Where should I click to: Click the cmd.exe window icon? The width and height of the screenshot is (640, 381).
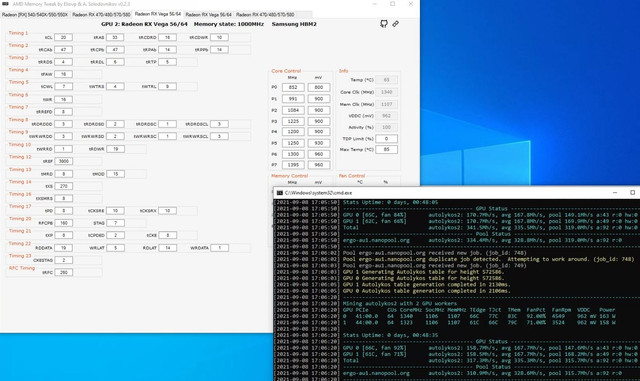point(280,193)
